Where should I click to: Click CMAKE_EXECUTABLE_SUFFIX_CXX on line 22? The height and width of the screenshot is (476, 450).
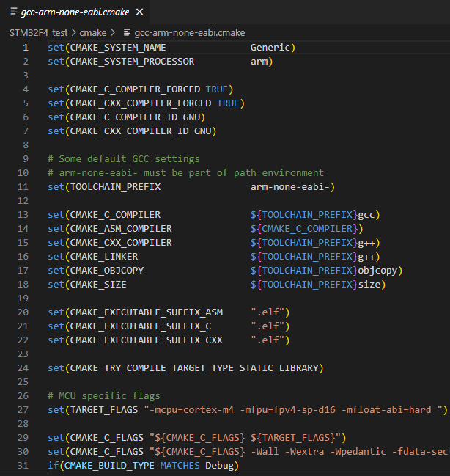coord(147,340)
